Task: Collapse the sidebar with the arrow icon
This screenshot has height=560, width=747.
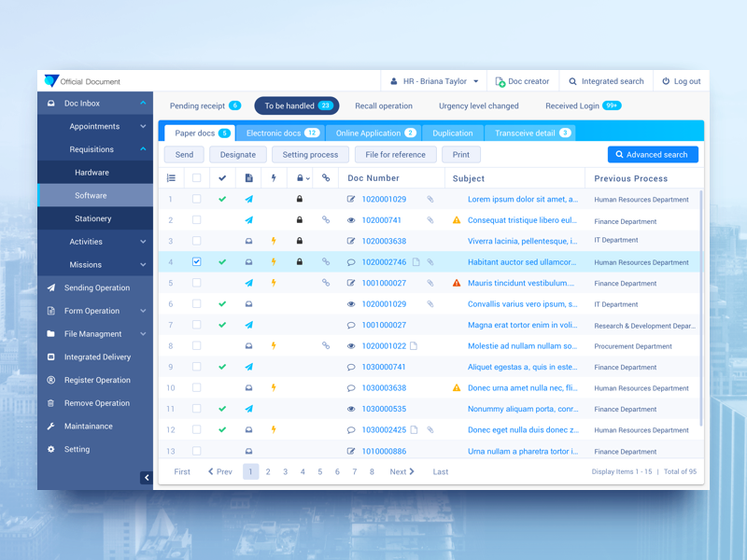Action: click(146, 478)
